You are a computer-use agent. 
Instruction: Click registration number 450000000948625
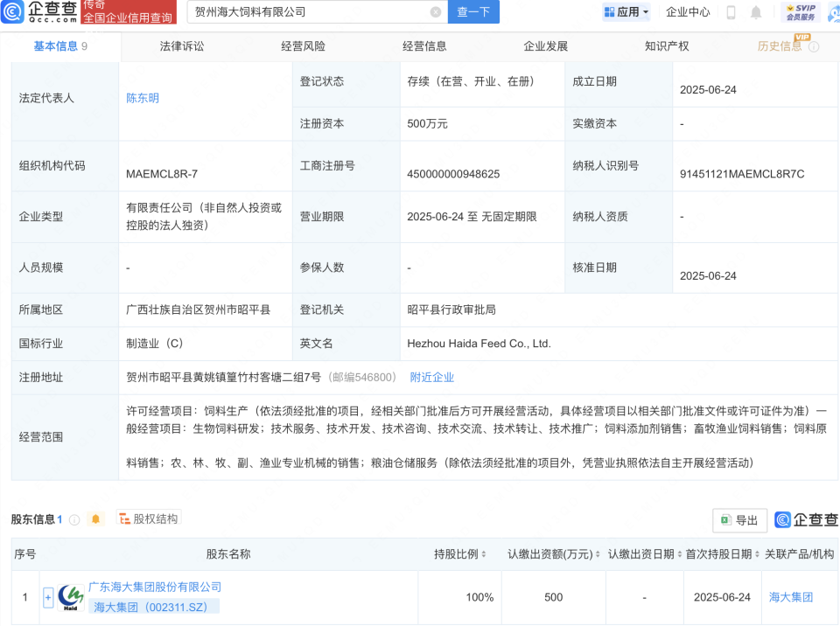click(453, 174)
